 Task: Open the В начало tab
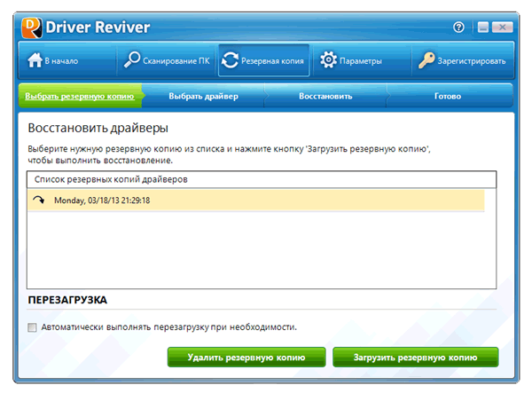67,60
